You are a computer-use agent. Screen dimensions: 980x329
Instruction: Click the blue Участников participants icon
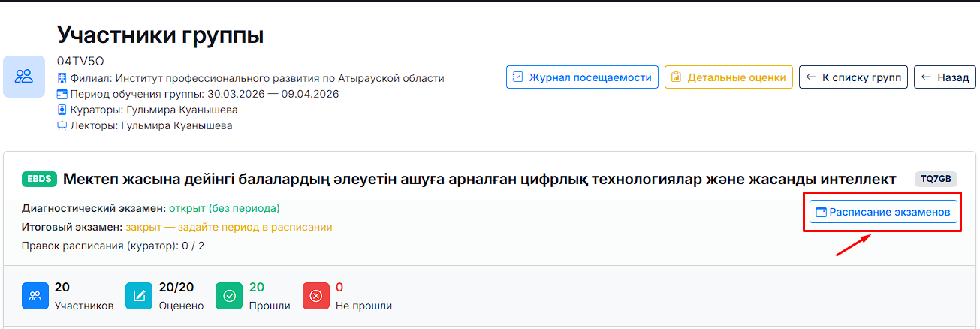35,296
